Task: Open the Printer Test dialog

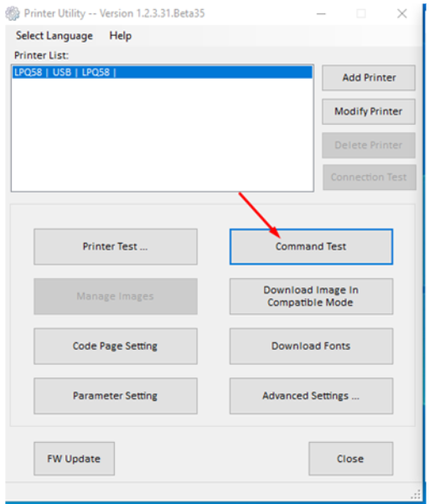Action: pos(116,247)
